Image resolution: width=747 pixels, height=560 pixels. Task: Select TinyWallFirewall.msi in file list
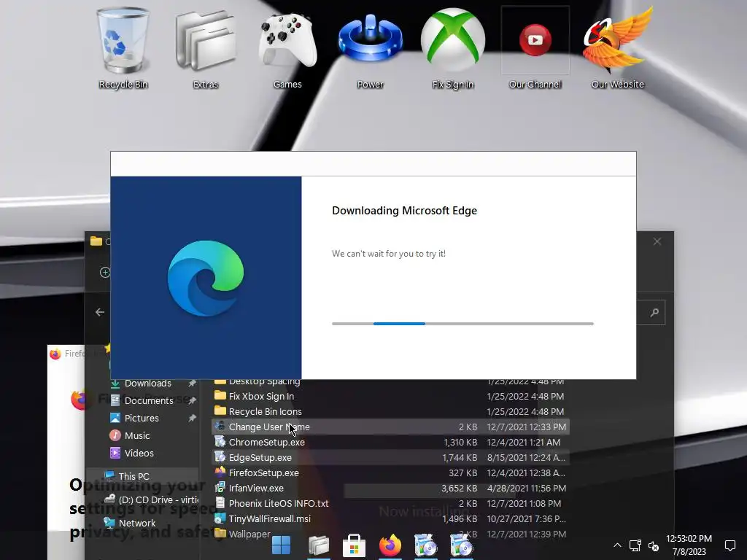[390, 518]
